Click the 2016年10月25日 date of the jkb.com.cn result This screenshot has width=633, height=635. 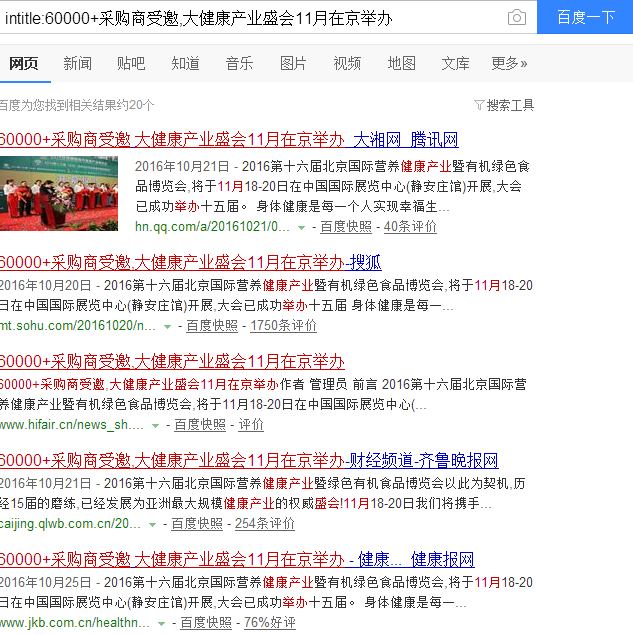pyautogui.click(x=45, y=583)
